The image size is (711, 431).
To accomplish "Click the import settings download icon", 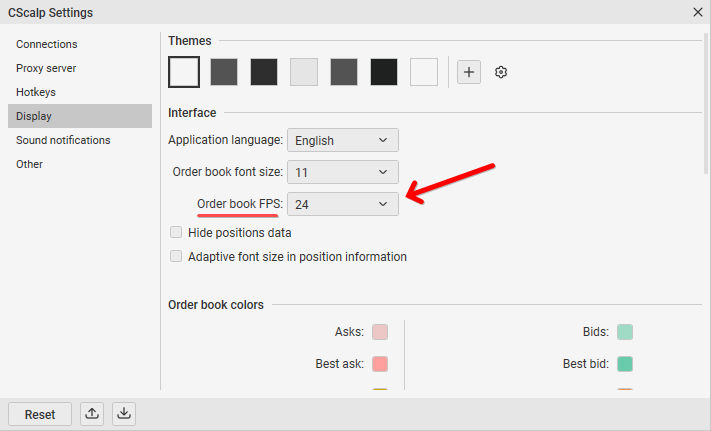I will click(124, 414).
